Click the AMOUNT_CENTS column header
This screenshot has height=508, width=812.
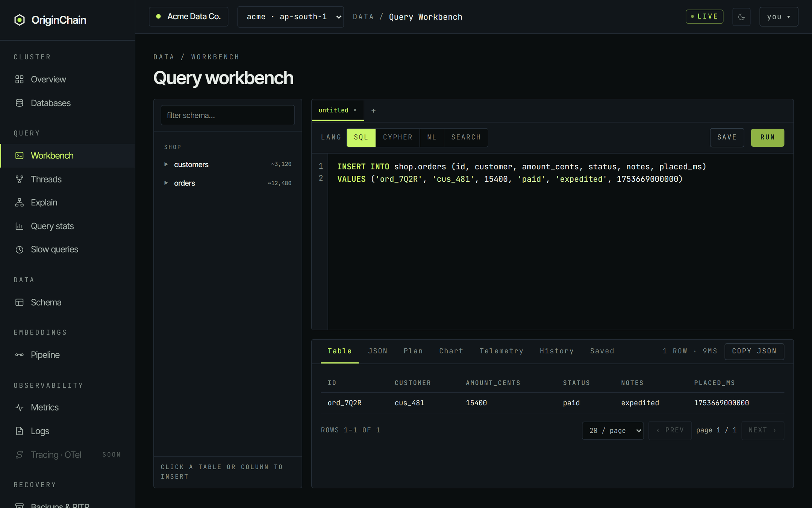[493, 383]
